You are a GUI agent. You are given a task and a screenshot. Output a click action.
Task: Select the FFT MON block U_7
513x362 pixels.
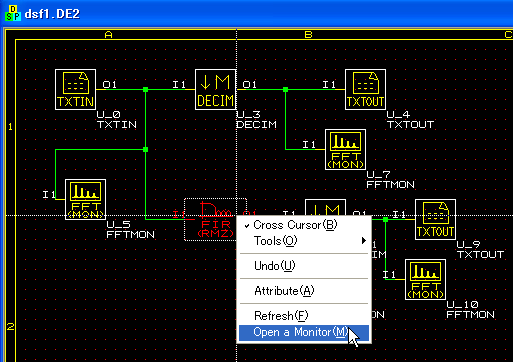(x=345, y=149)
